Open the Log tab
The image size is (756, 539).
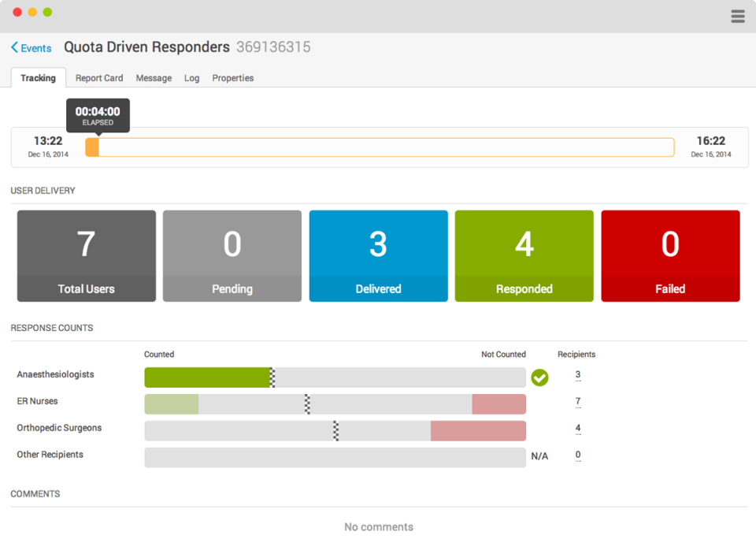point(191,78)
